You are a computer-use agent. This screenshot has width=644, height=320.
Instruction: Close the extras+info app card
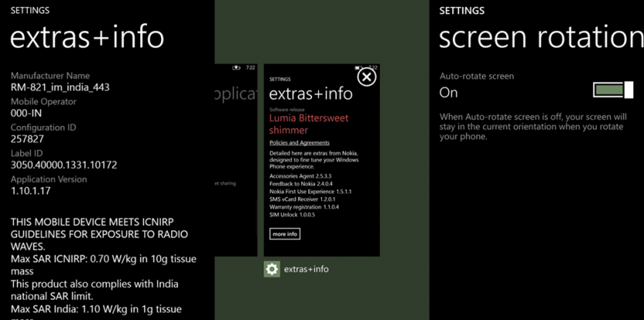367,77
